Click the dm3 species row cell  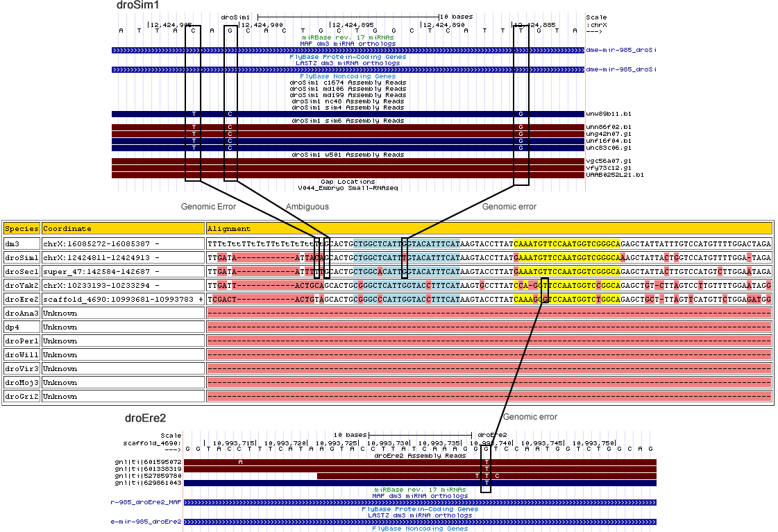click(22, 244)
